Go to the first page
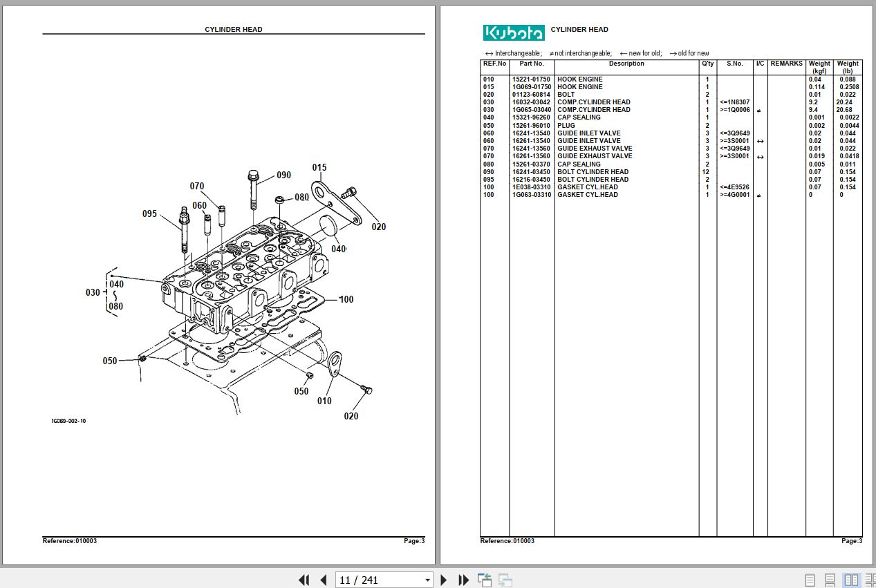 (x=304, y=580)
